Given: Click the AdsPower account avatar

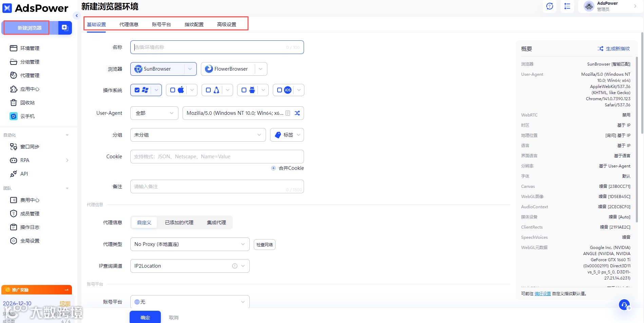Looking at the screenshot, I should tap(589, 6).
